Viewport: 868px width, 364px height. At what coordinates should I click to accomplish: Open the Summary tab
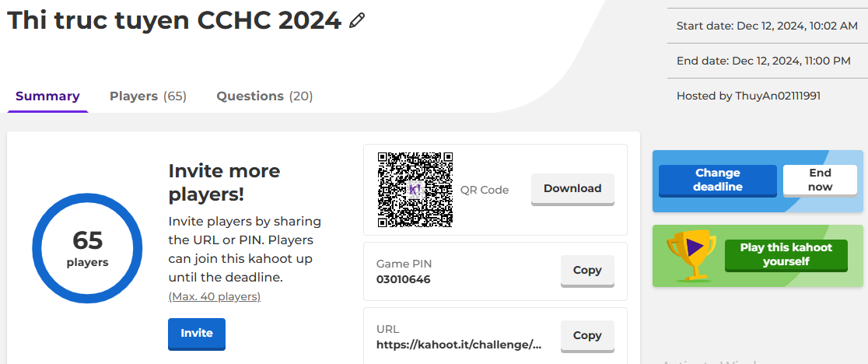[47, 96]
